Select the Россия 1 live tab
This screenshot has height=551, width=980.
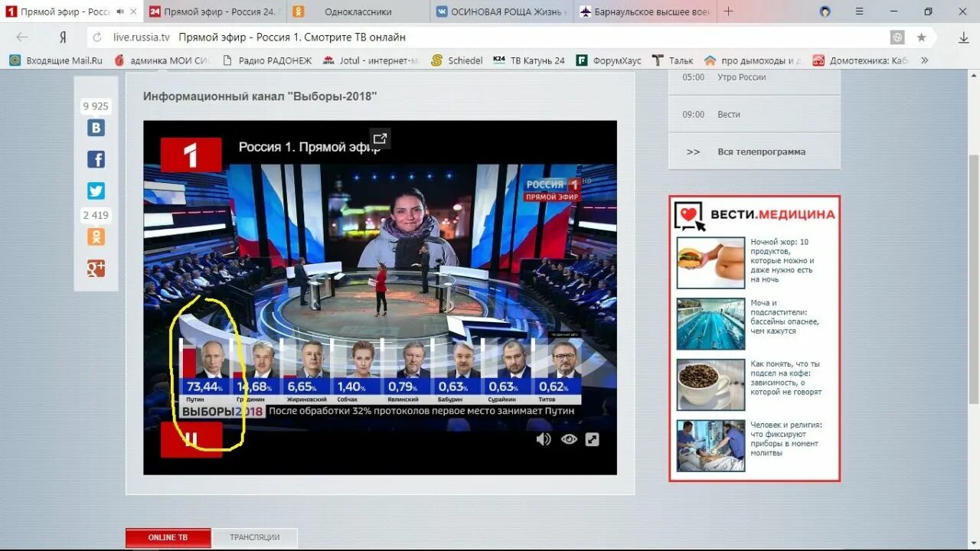click(x=71, y=11)
